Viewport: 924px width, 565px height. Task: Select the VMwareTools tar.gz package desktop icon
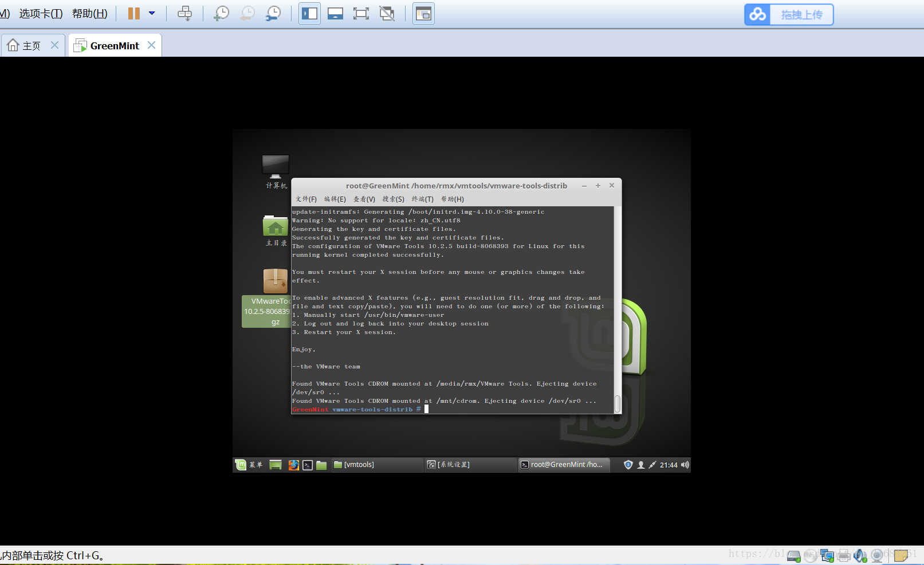267,298
